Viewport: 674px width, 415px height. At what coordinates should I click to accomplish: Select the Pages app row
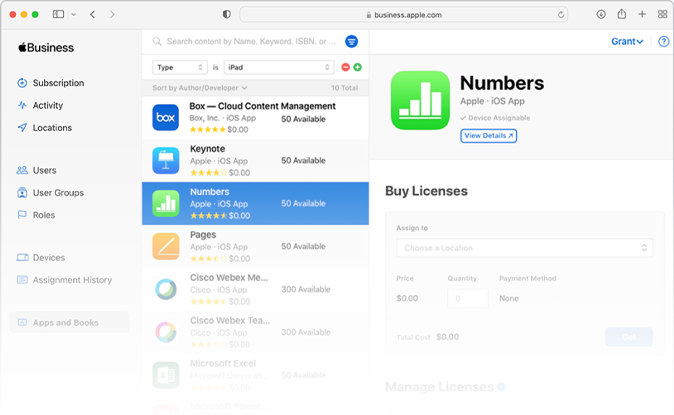pos(255,246)
